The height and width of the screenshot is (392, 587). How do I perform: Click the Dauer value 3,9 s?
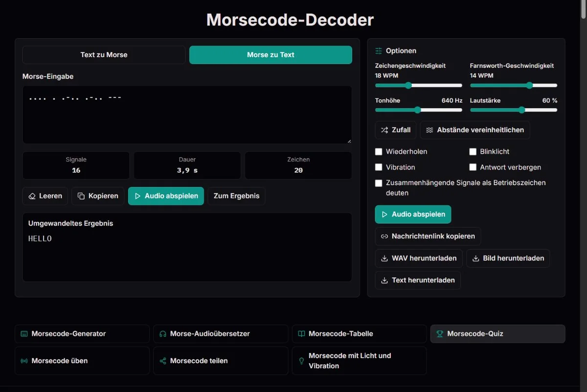pos(187,171)
